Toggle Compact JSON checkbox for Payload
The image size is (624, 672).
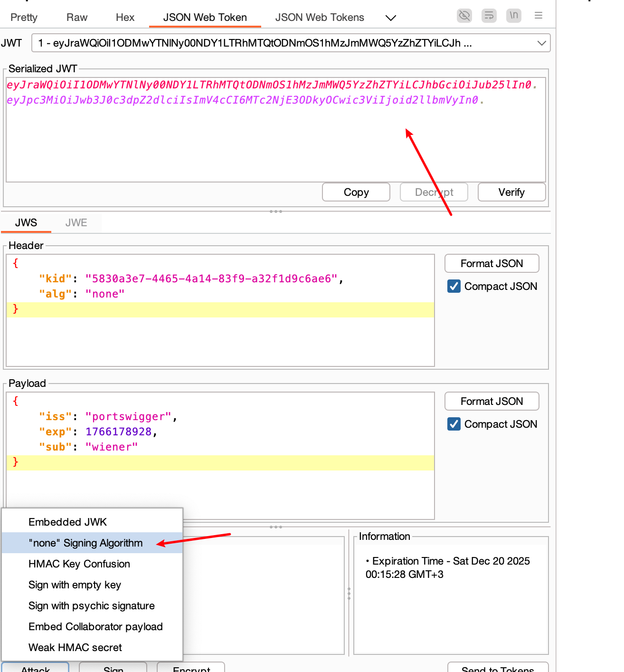pos(454,424)
